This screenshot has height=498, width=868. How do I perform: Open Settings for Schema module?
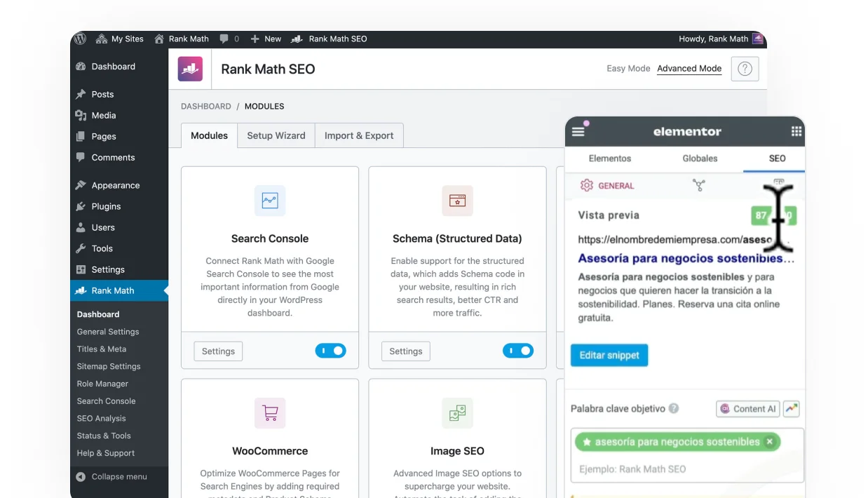tap(406, 351)
